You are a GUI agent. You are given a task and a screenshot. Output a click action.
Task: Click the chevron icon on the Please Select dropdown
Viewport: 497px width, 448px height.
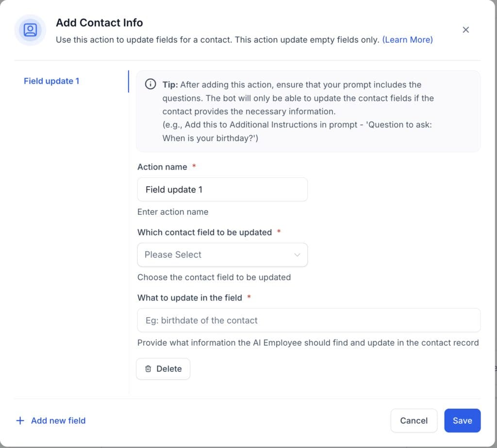(x=297, y=255)
